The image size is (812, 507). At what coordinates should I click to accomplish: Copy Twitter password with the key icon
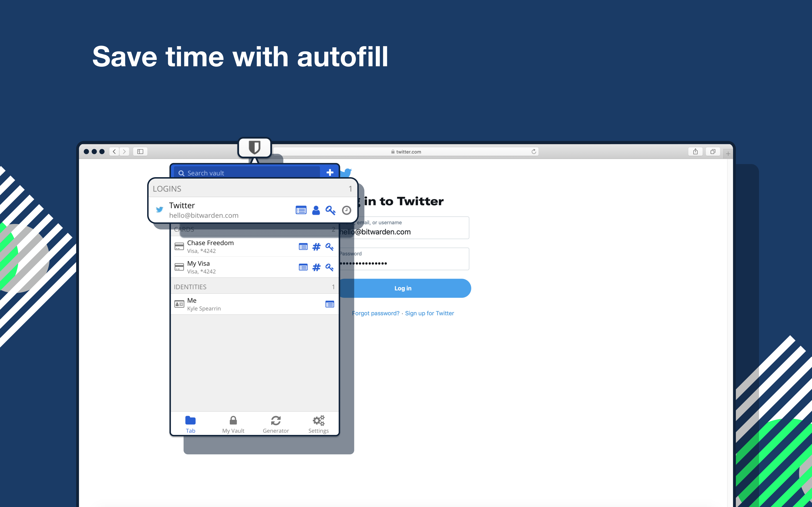pos(330,210)
